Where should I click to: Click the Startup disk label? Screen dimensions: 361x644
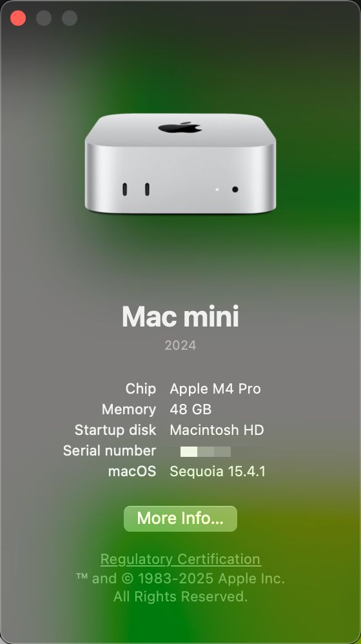(x=115, y=430)
